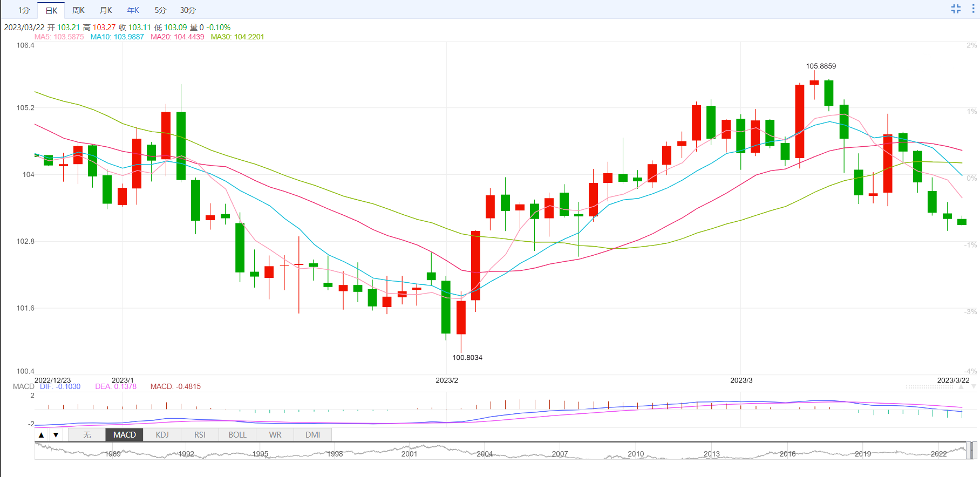
Task: Select the MACD indicator button
Action: click(x=125, y=435)
